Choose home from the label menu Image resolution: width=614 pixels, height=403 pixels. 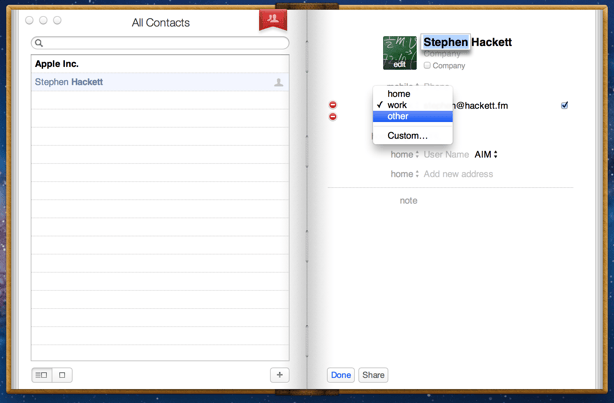(413, 94)
